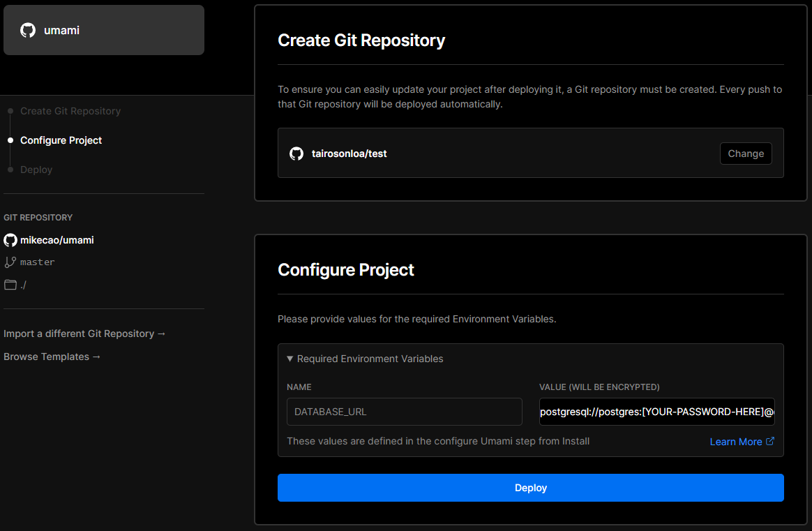Select the branch icon next to master
This screenshot has width=812, height=531.
coord(10,262)
